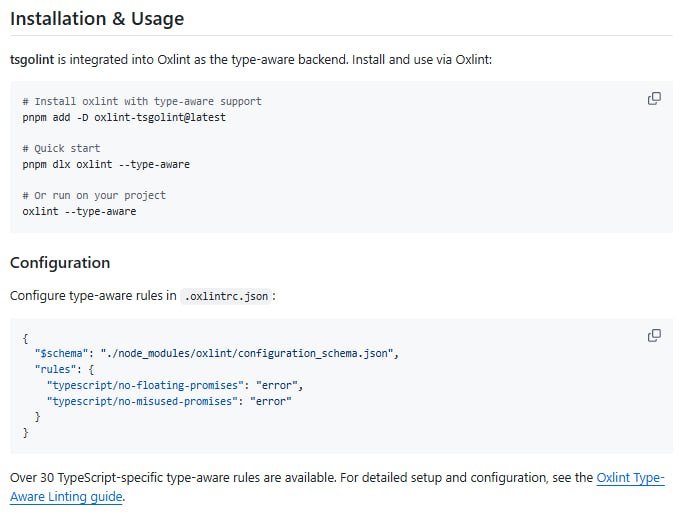Copy the .oxlintrc.json configuration snippet

point(654,335)
